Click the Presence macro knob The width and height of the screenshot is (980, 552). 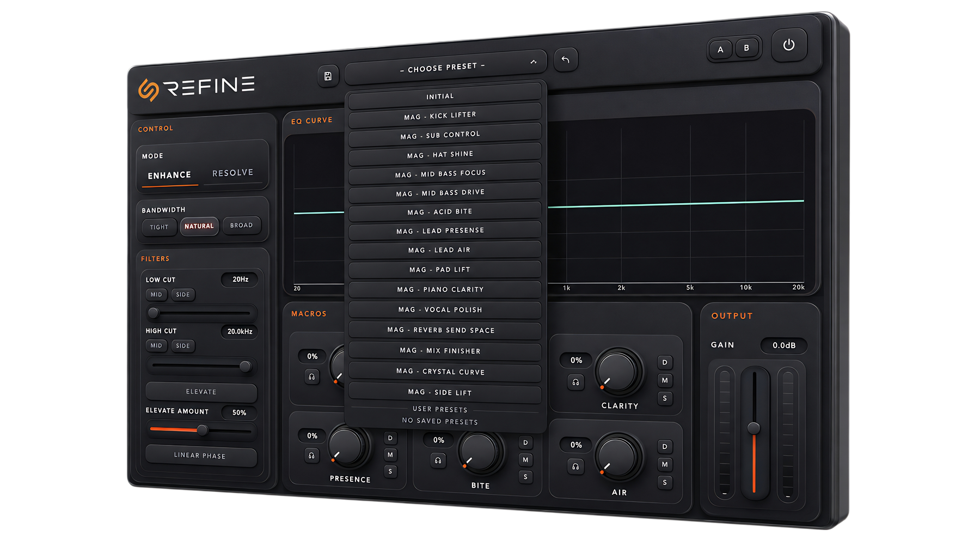tap(348, 445)
